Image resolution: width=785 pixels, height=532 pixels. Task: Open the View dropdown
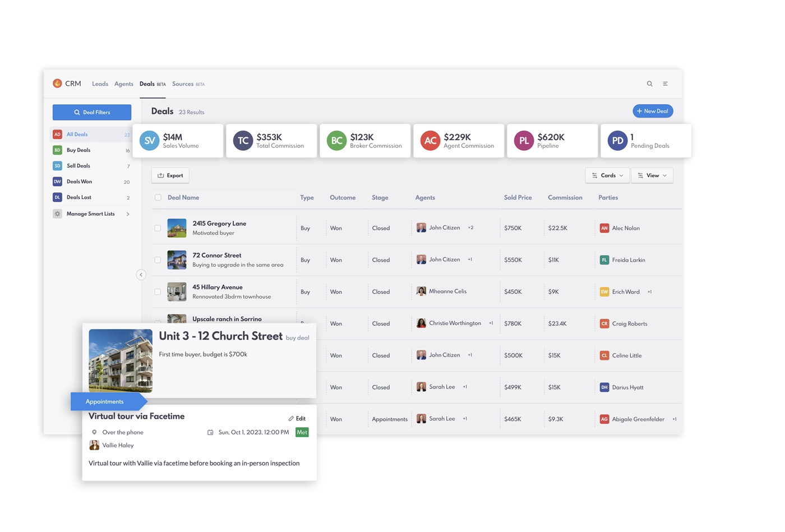[x=652, y=175]
